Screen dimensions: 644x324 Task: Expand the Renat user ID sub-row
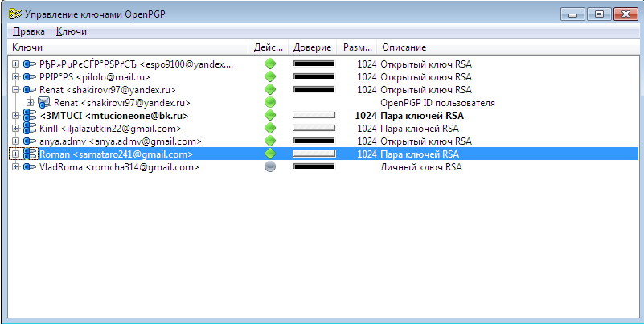tap(31, 103)
